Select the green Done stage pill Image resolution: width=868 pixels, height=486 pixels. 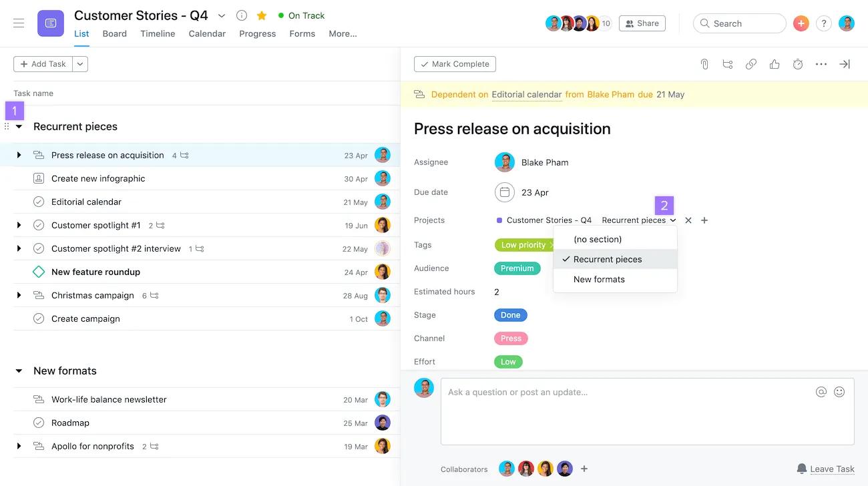510,314
